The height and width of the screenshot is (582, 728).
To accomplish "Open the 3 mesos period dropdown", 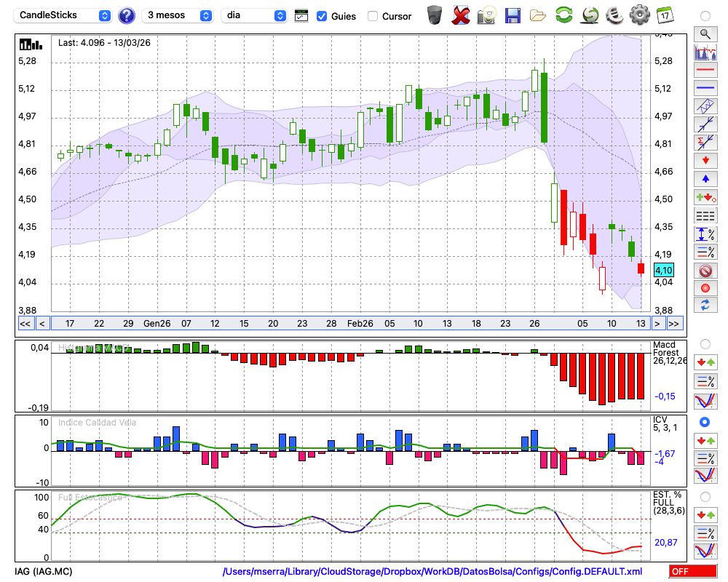I will 177,15.
